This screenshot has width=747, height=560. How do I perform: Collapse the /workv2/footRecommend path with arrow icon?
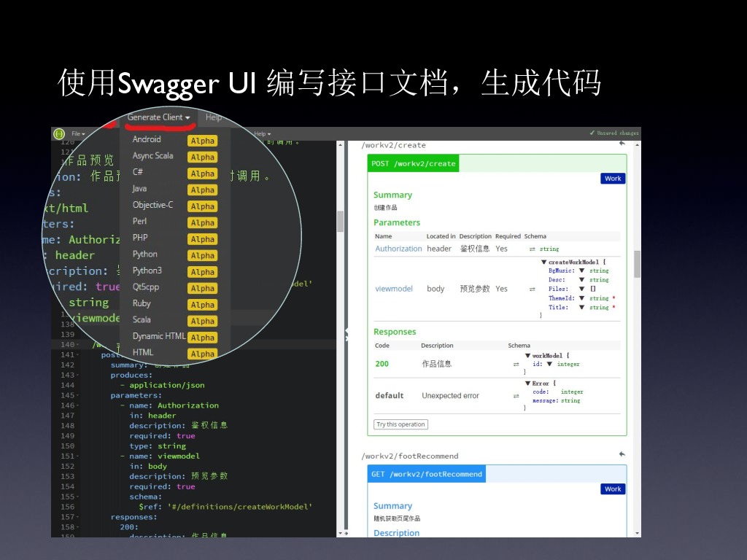click(622, 454)
